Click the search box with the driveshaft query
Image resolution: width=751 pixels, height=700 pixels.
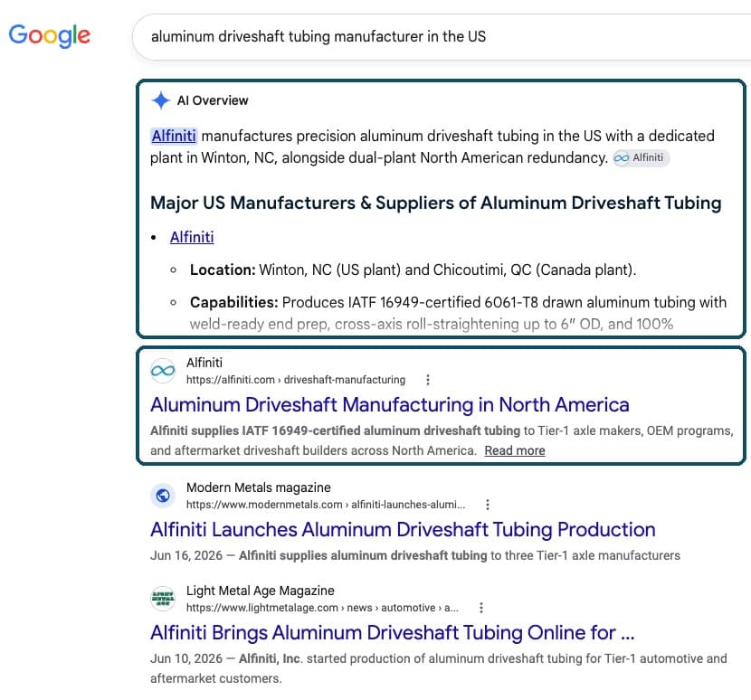click(x=441, y=37)
